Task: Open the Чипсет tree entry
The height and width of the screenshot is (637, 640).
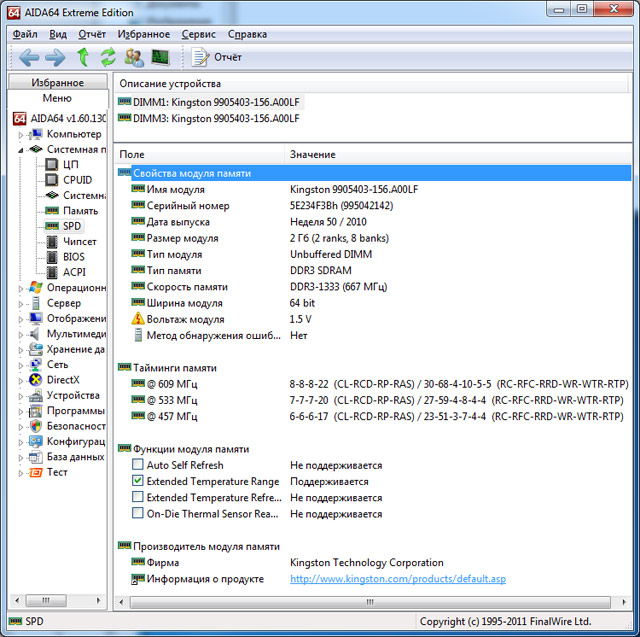Action: (x=80, y=242)
